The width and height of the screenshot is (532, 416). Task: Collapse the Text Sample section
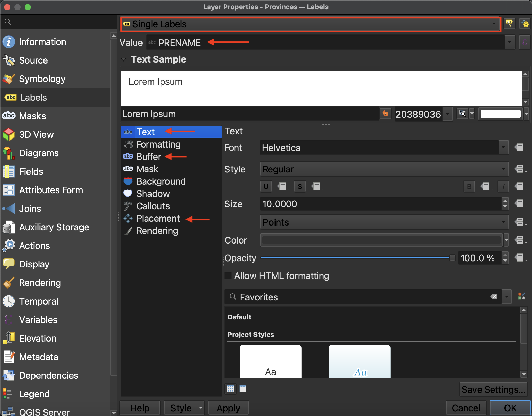click(124, 59)
